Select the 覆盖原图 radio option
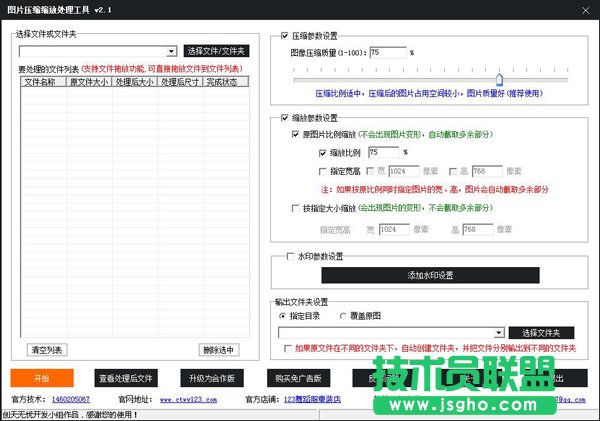 click(x=343, y=316)
